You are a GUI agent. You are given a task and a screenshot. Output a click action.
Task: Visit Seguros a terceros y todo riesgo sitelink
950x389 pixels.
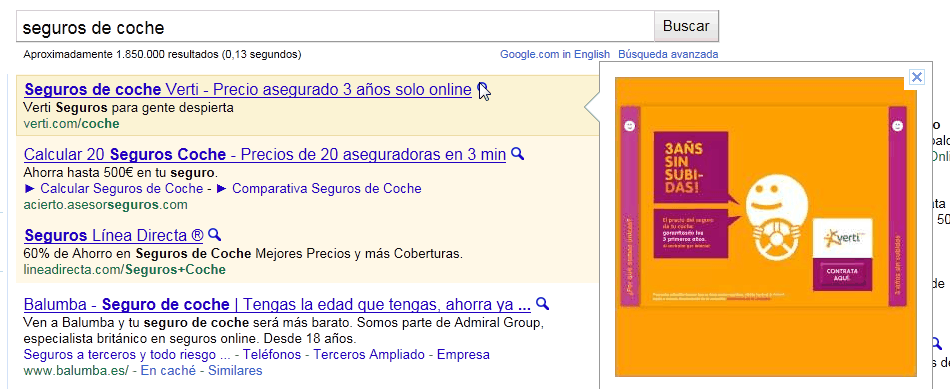click(x=127, y=354)
